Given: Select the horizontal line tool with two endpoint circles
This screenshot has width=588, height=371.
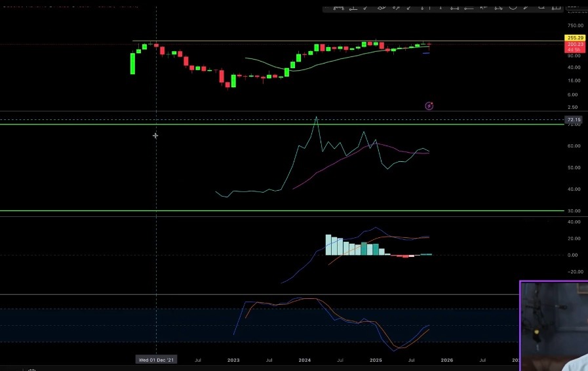Looking at the screenshot, I should 454,8.
